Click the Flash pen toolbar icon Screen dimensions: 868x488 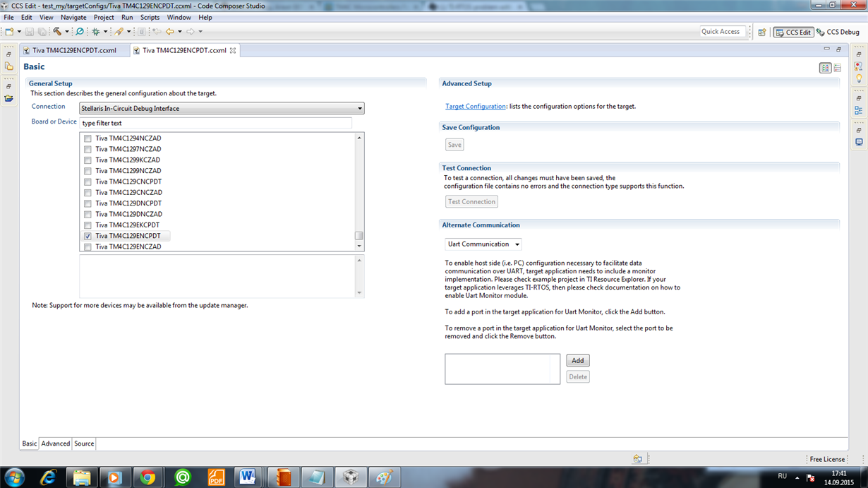(x=119, y=32)
